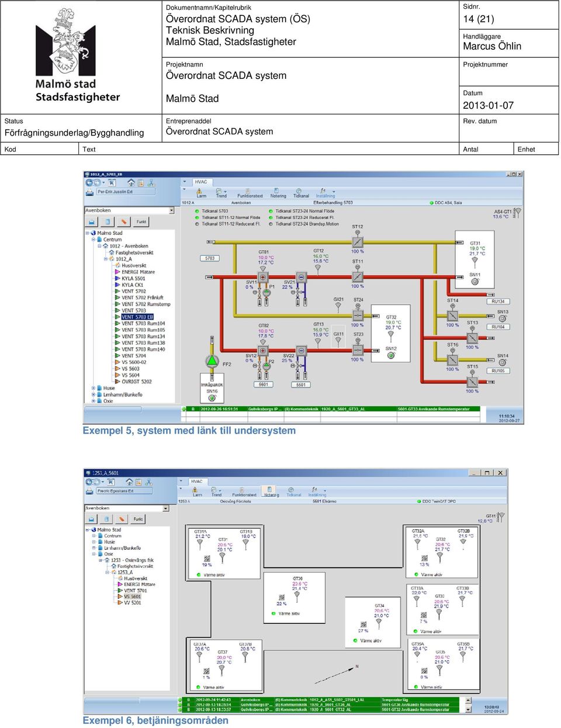Expand Centrum in the 1253_A_5601 tree
561x728 pixels.
coord(94,536)
